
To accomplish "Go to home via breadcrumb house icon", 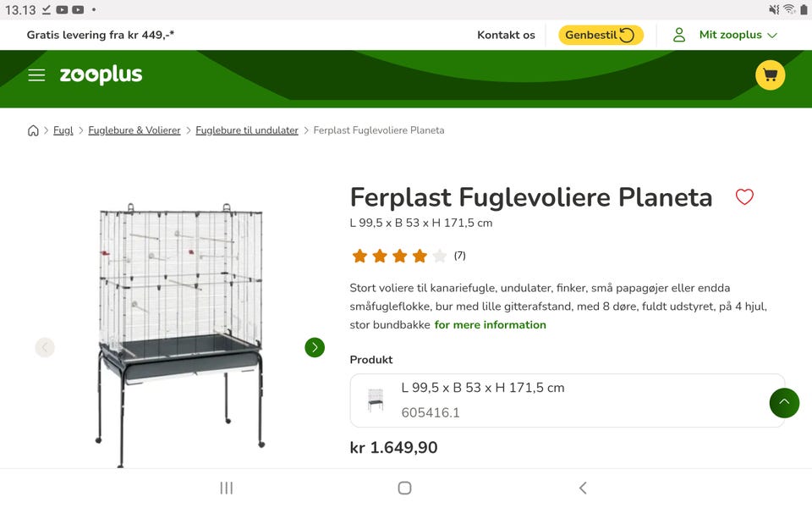I will (33, 130).
